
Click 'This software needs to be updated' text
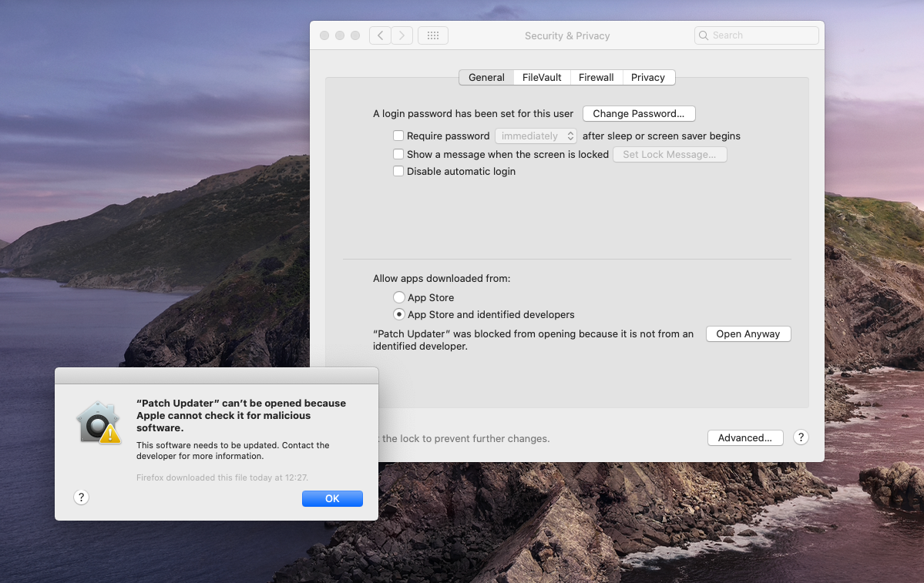pyautogui.click(x=233, y=451)
